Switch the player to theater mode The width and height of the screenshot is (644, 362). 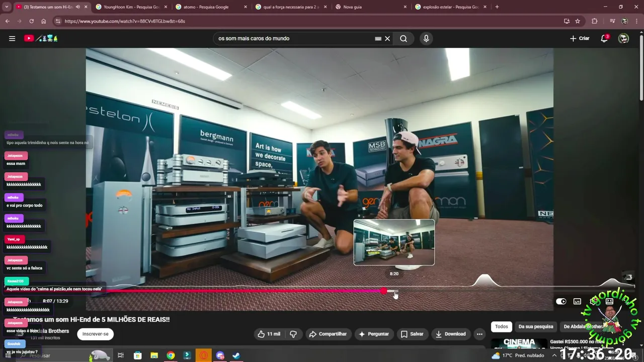609,301
